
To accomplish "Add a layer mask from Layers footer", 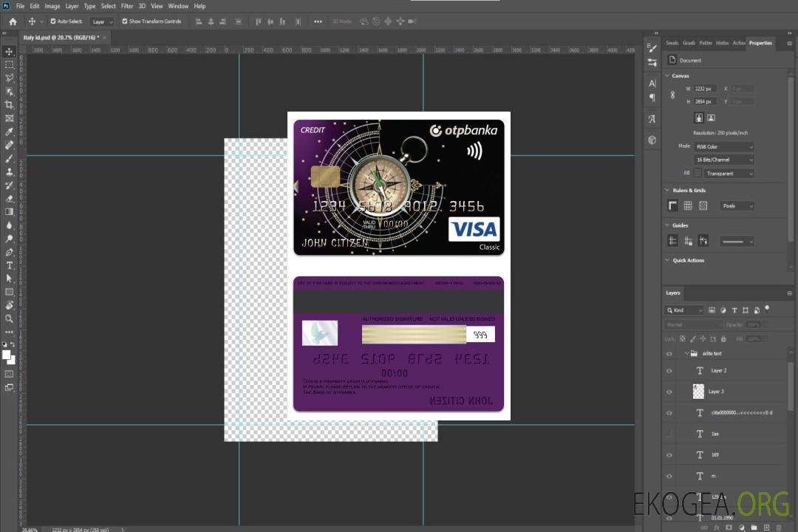I will tap(729, 528).
